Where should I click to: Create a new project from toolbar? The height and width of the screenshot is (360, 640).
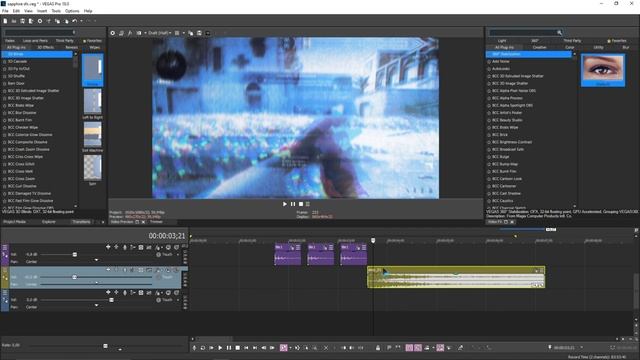point(5,21)
